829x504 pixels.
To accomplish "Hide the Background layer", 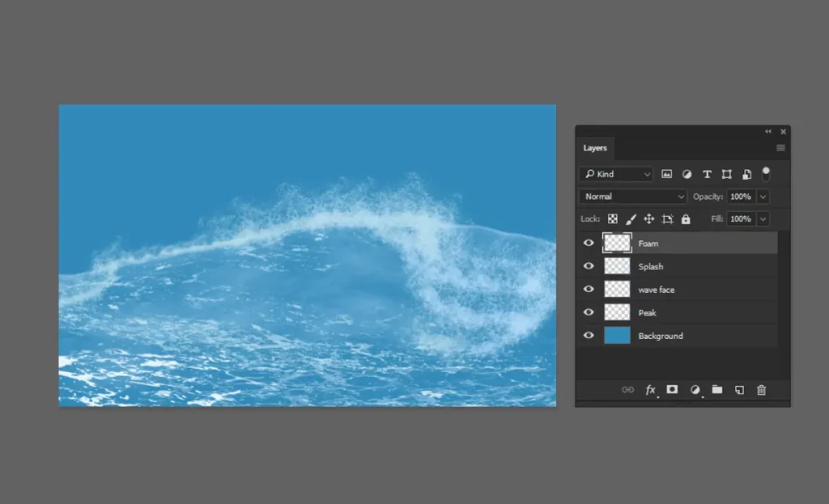I will point(589,335).
